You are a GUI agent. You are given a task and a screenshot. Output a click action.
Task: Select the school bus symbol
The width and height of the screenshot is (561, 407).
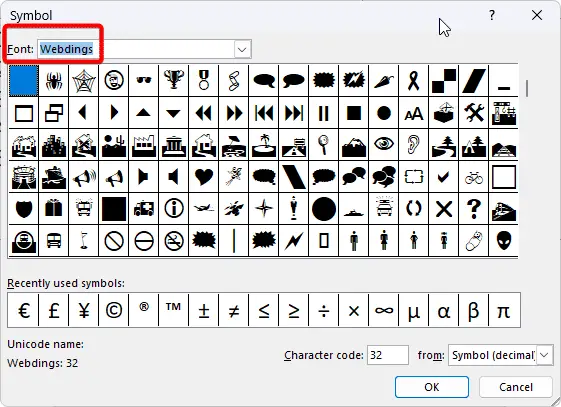click(54, 241)
